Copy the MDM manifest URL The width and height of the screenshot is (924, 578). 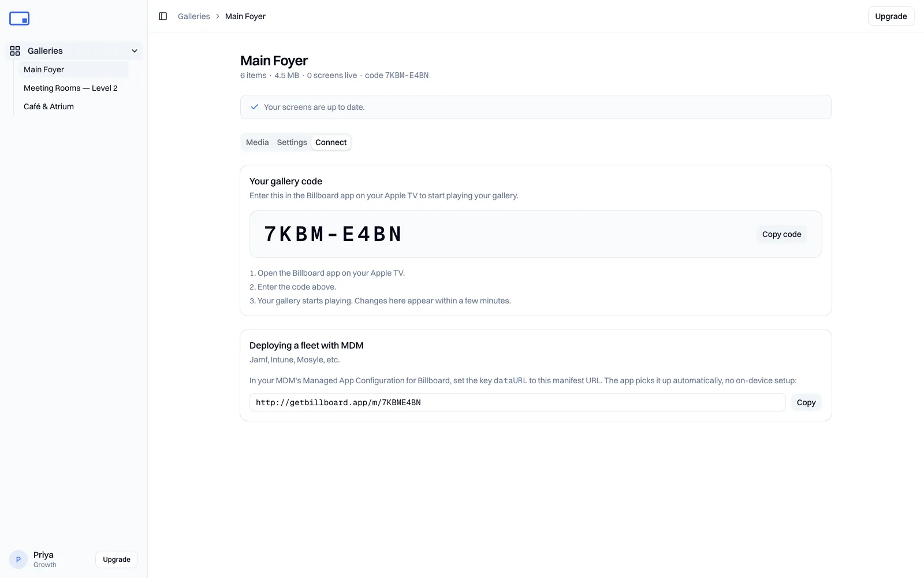point(806,402)
